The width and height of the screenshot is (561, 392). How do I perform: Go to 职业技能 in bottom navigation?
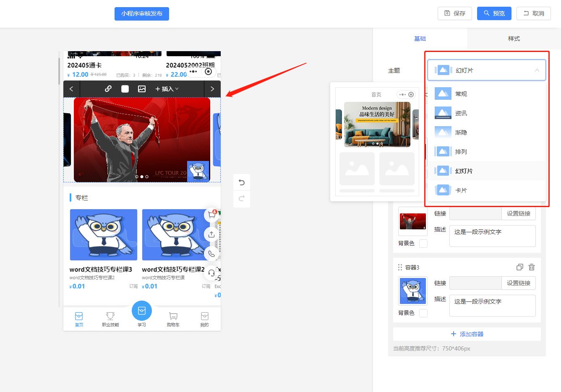(x=110, y=319)
